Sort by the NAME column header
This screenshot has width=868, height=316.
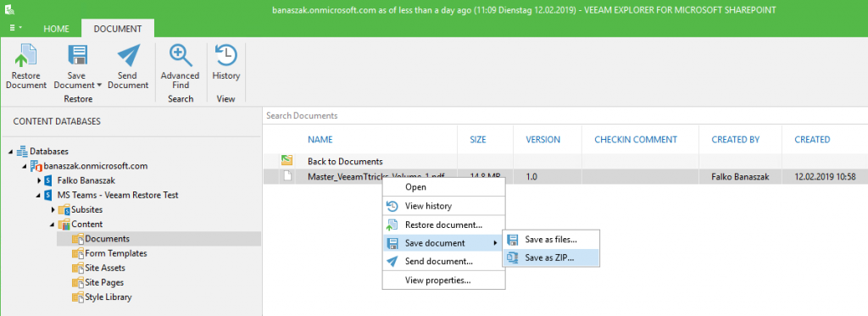(x=320, y=140)
